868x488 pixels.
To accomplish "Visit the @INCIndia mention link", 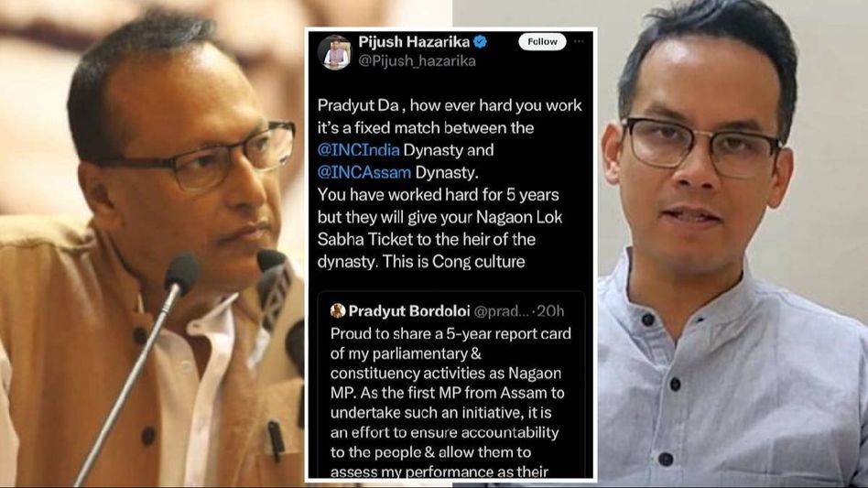I will pos(358,150).
